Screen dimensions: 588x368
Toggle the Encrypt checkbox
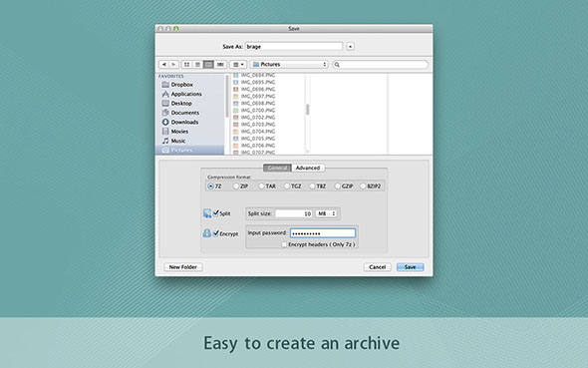(216, 233)
